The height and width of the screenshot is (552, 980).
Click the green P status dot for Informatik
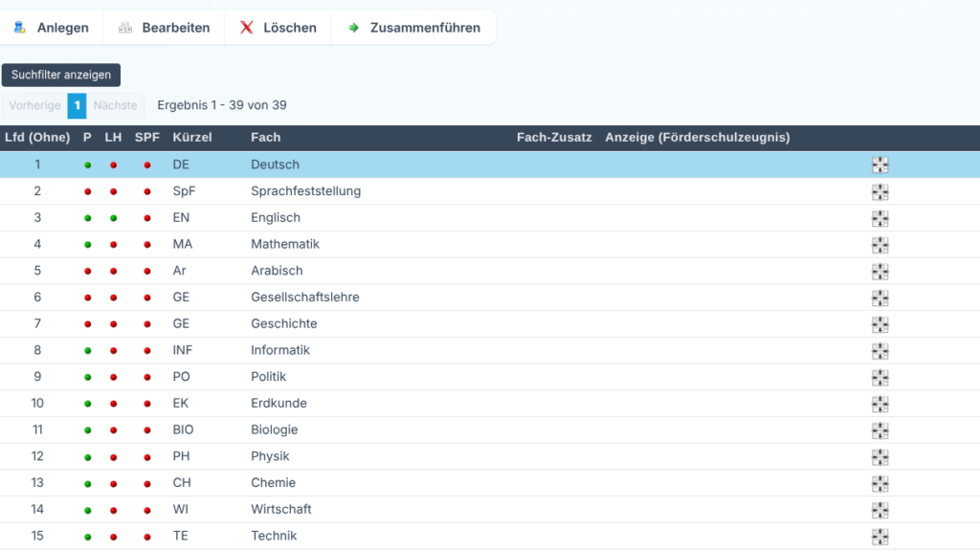pyautogui.click(x=87, y=351)
